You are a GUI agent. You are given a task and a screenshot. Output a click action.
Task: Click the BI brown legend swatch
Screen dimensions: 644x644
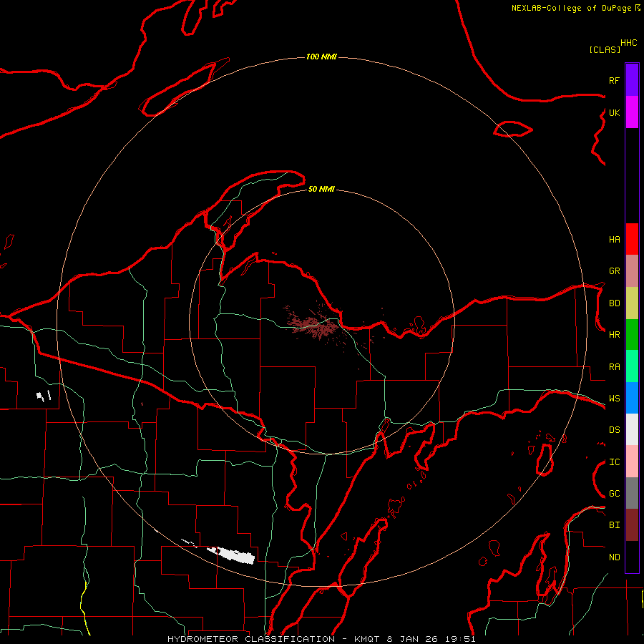[x=632, y=525]
